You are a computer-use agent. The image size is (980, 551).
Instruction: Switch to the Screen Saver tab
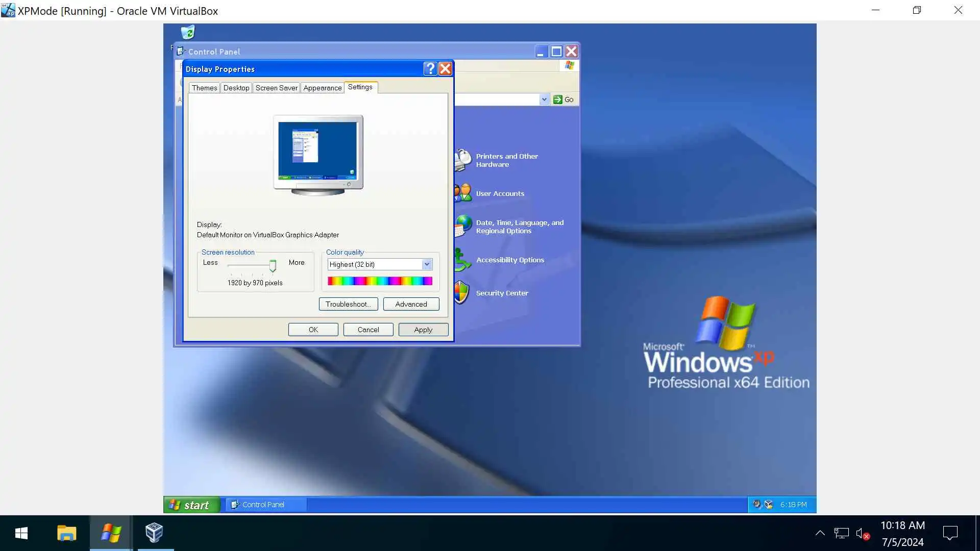click(276, 88)
